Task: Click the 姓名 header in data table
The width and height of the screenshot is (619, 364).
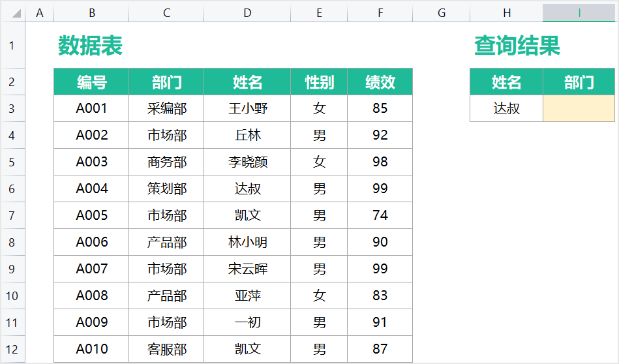Action: (247, 82)
